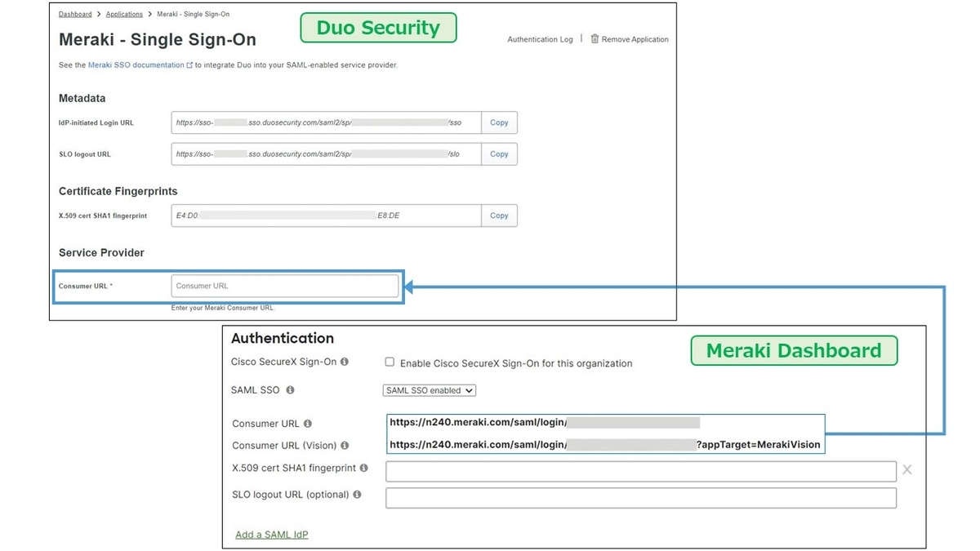This screenshot has width=980, height=551.
Task: Click the Authentication heading in Meraki Dashboard
Action: click(x=283, y=338)
